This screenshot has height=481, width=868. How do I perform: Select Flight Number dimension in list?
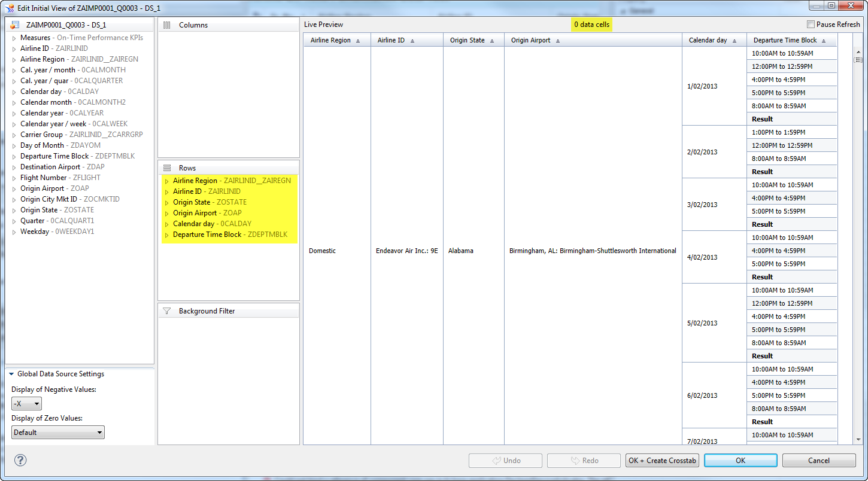(44, 178)
